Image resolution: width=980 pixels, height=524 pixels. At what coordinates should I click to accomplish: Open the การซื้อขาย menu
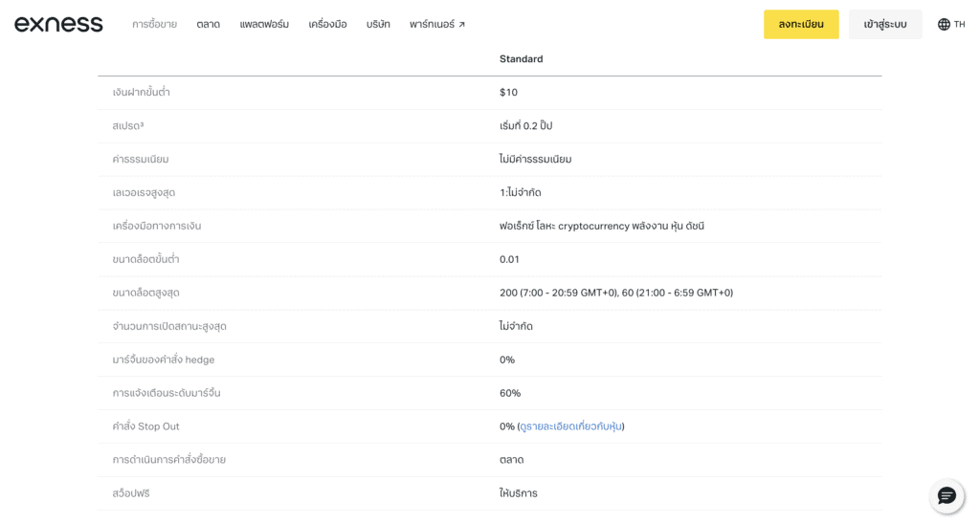click(x=154, y=24)
